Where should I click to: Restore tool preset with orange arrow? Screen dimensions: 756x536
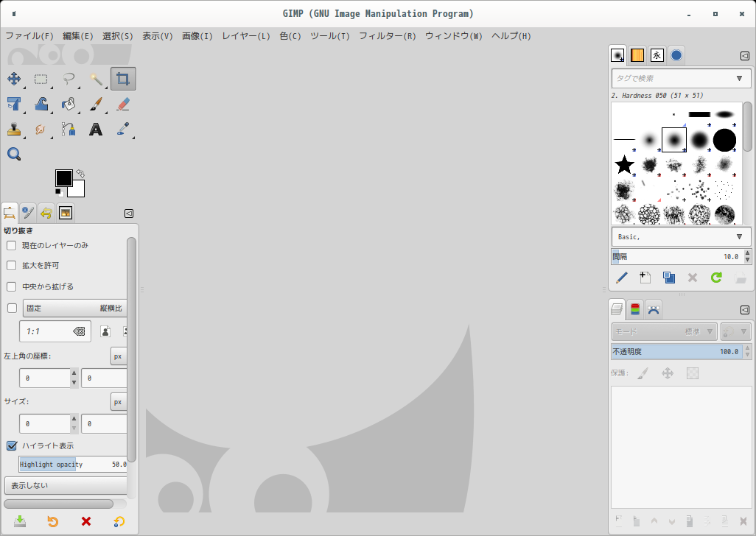pos(52,521)
